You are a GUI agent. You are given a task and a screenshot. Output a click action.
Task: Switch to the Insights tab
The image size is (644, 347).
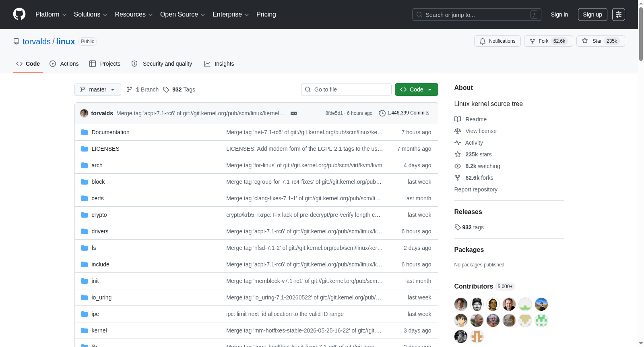219,64
